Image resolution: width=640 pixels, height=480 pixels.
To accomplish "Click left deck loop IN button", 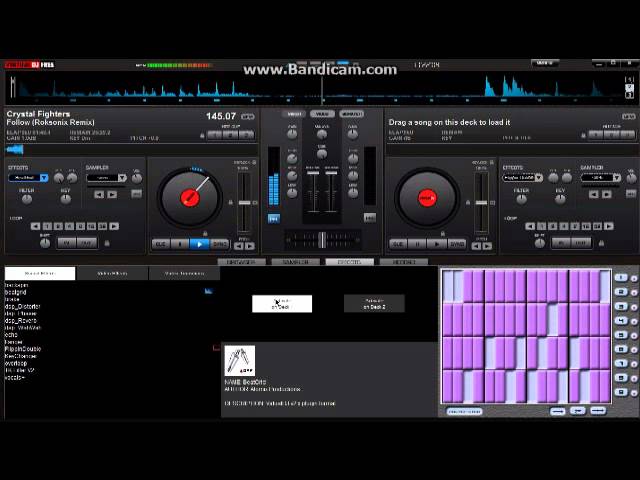I will coord(67,243).
